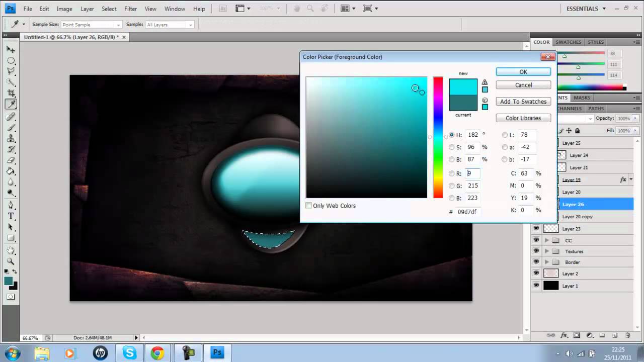
Task: Expand the Border layer group
Action: coord(547,262)
